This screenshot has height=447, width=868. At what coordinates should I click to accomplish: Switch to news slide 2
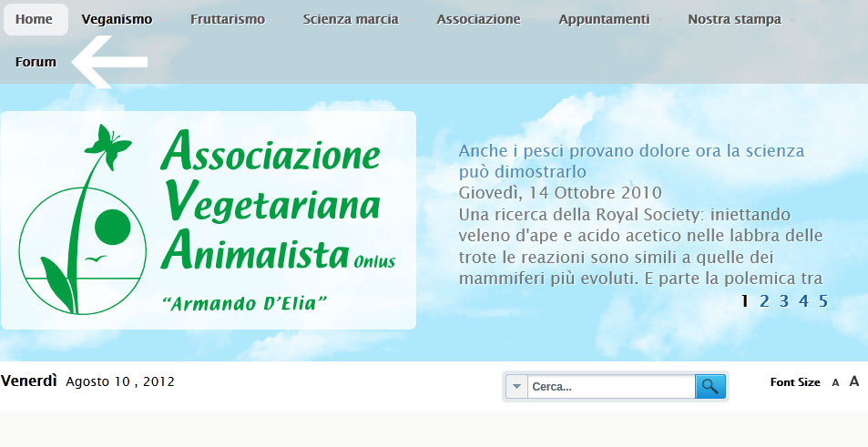click(x=764, y=301)
